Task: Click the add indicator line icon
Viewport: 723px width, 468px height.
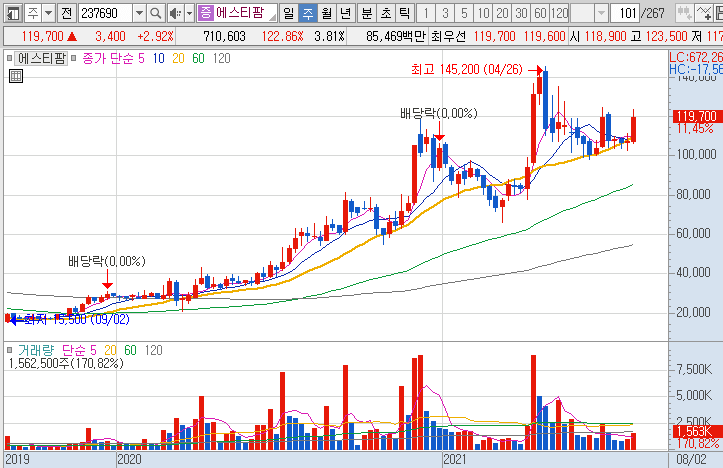Action: (x=704, y=13)
